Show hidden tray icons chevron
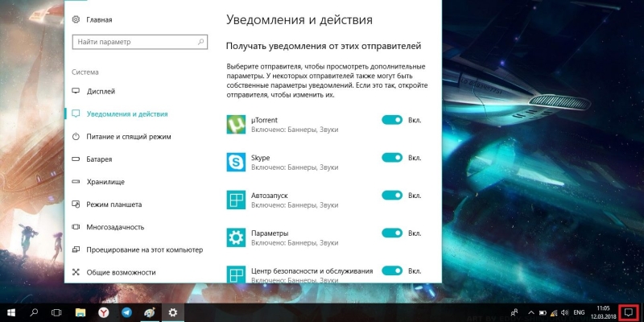Viewport: 644px width, 322px height. [x=531, y=313]
